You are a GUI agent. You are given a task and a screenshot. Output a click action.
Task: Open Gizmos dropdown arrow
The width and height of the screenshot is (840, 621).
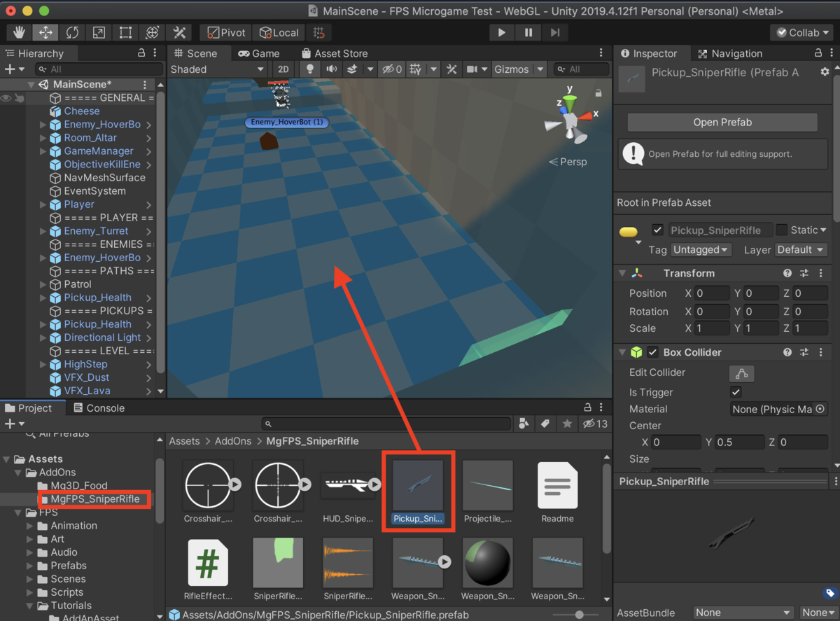540,69
